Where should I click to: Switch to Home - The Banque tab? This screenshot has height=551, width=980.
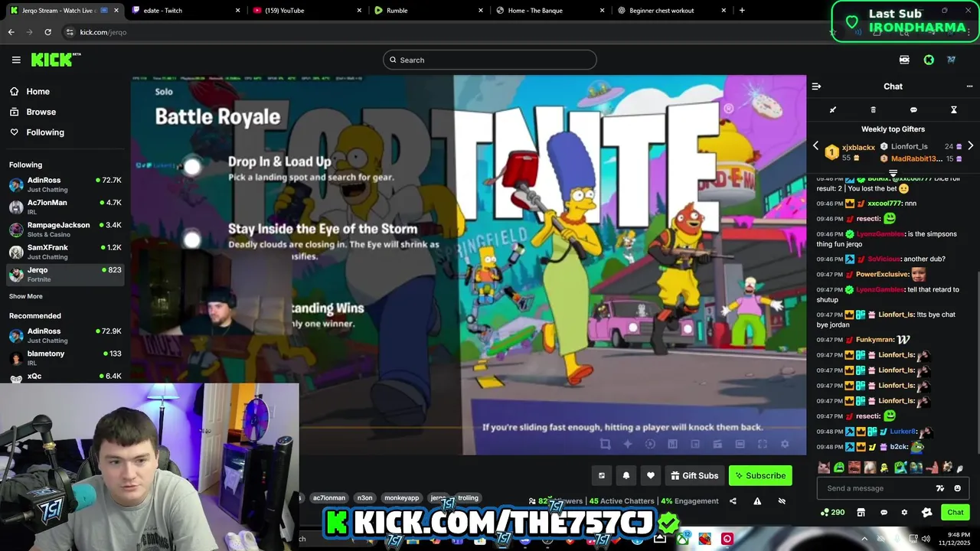pyautogui.click(x=551, y=11)
